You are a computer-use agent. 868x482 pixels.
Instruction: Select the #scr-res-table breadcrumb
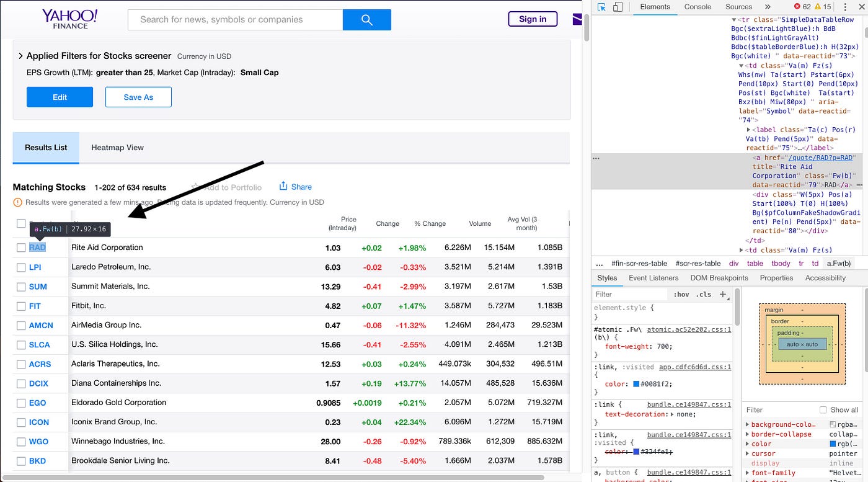pyautogui.click(x=698, y=264)
